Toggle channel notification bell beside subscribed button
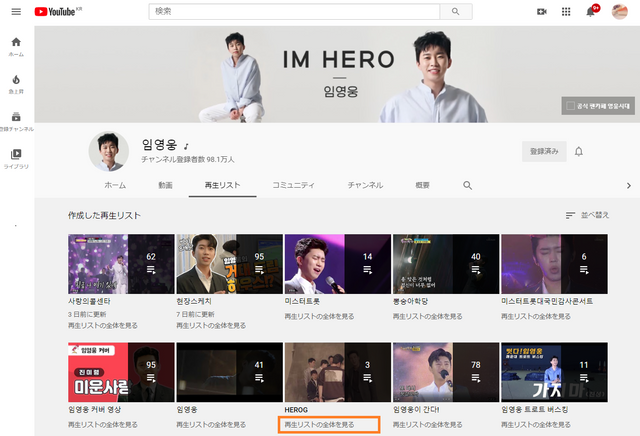640x436 pixels. 579,151
